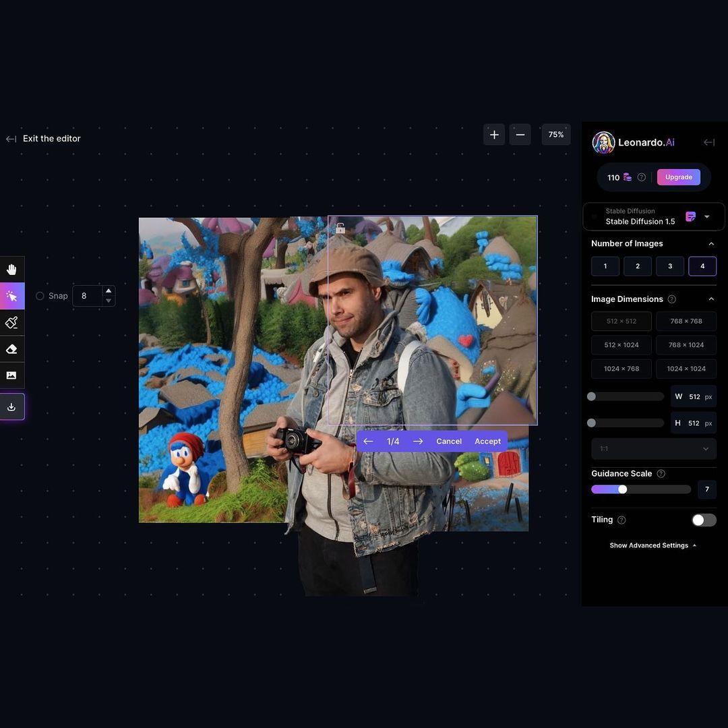Viewport: 728px width, 728px height.
Task: Open Image Dimensions help icon
Action: tap(672, 299)
